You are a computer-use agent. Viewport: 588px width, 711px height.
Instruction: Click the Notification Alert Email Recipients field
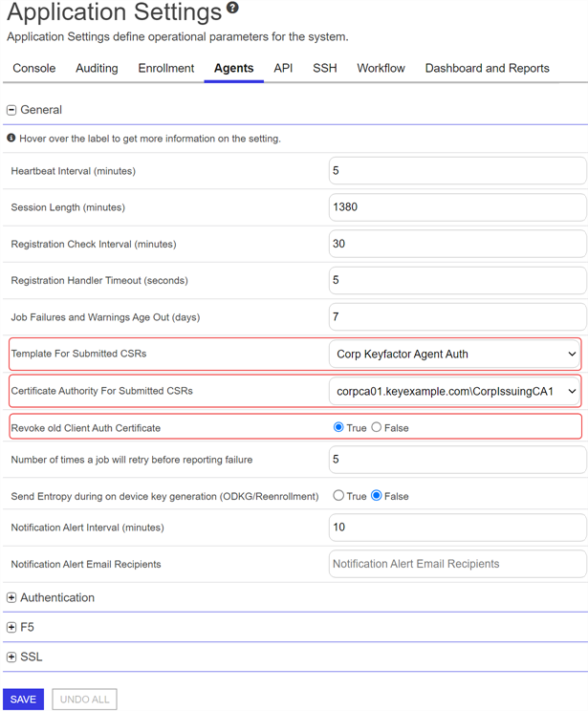click(457, 564)
